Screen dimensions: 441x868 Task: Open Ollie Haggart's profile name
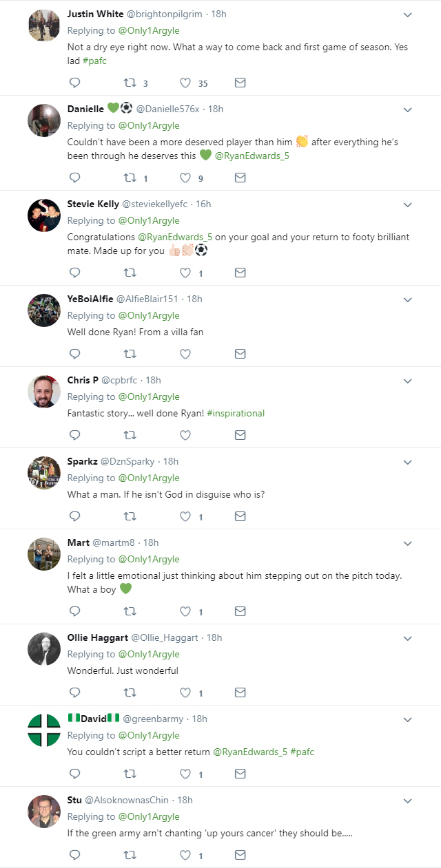[98, 637]
